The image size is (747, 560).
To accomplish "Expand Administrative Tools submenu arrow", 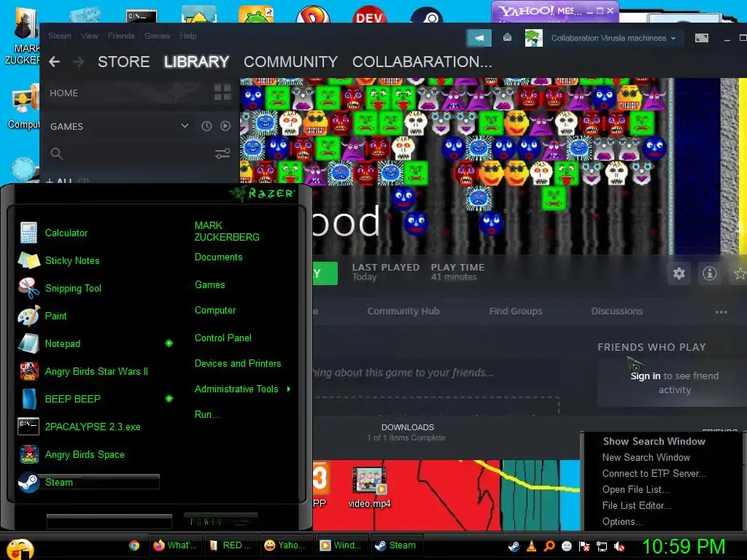I will (x=289, y=389).
